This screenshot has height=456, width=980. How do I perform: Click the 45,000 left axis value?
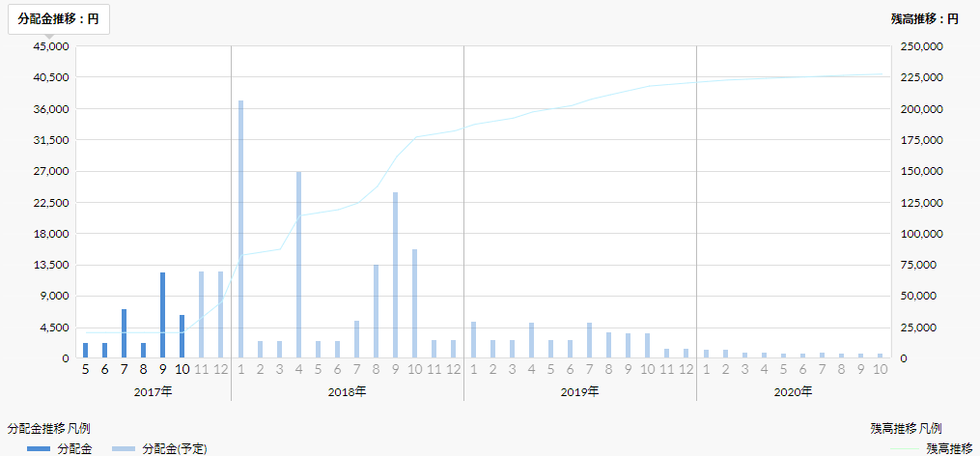52,46
